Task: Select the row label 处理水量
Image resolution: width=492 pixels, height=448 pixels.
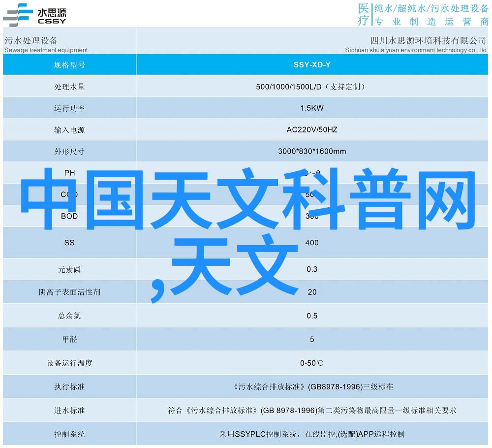Action: (69, 87)
